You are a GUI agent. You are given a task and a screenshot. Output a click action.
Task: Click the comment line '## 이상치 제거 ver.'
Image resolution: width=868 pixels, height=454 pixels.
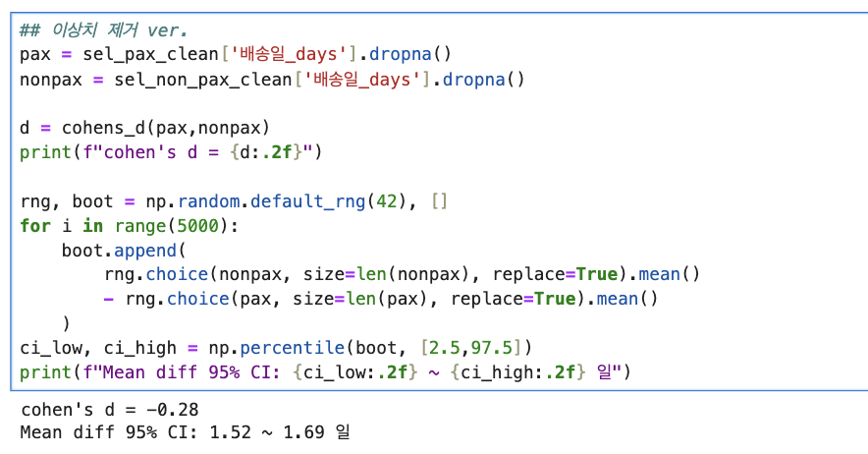tap(103, 29)
